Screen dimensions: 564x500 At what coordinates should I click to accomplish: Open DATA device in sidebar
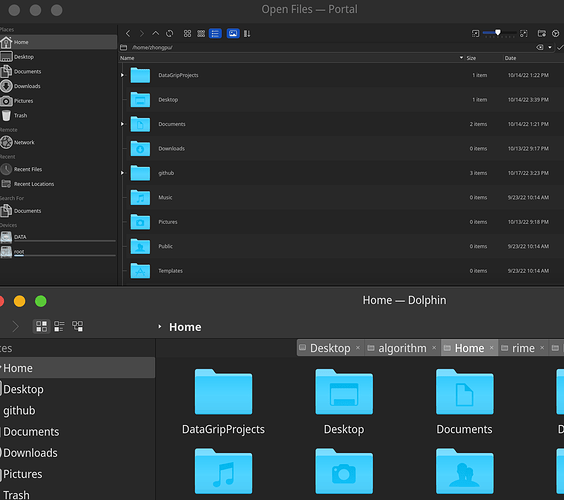click(58, 237)
